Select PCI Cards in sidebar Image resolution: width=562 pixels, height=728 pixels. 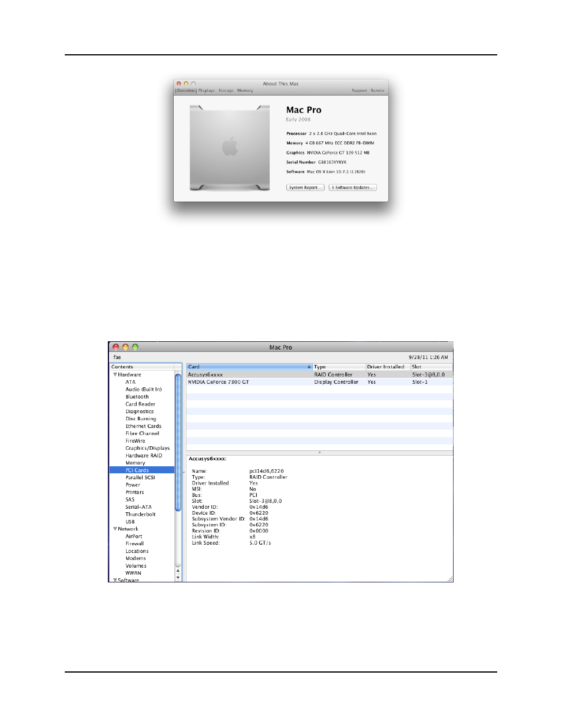pyautogui.click(x=142, y=470)
